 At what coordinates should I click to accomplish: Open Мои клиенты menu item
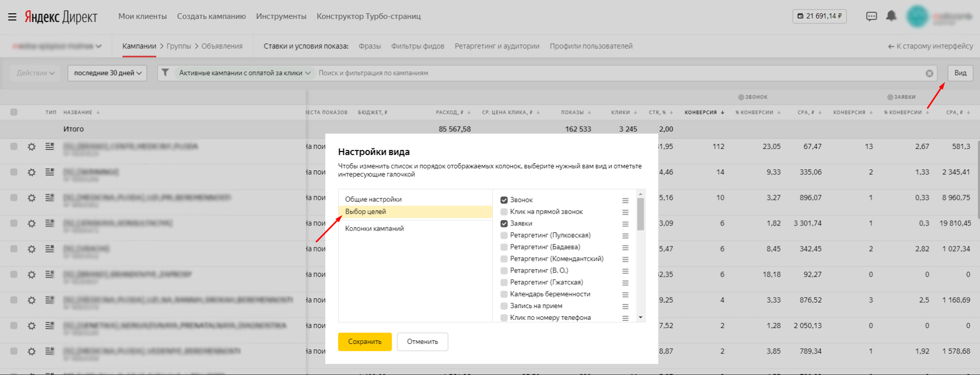coord(142,16)
